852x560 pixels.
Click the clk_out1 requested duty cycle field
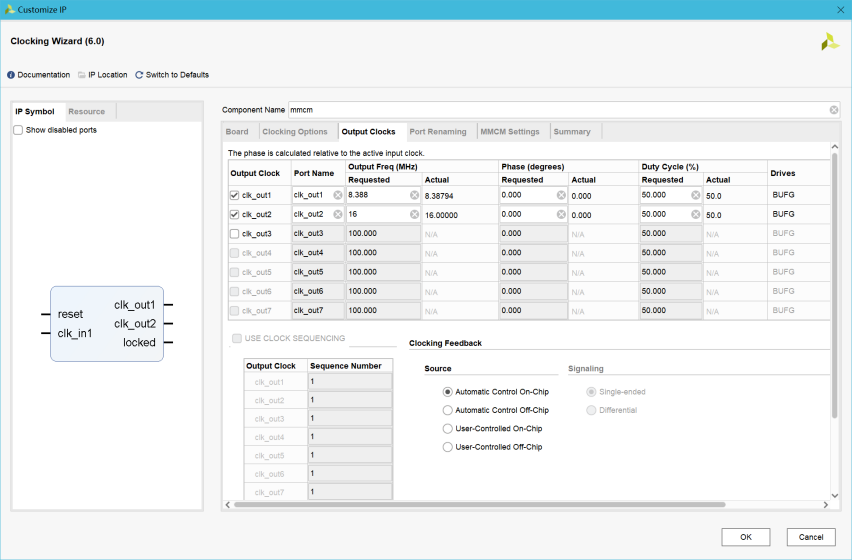(671, 195)
